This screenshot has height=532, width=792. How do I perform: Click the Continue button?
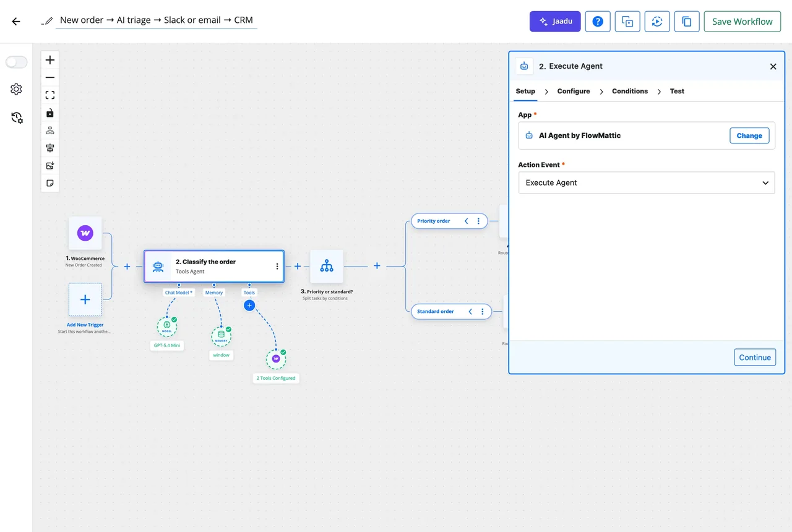coord(755,357)
